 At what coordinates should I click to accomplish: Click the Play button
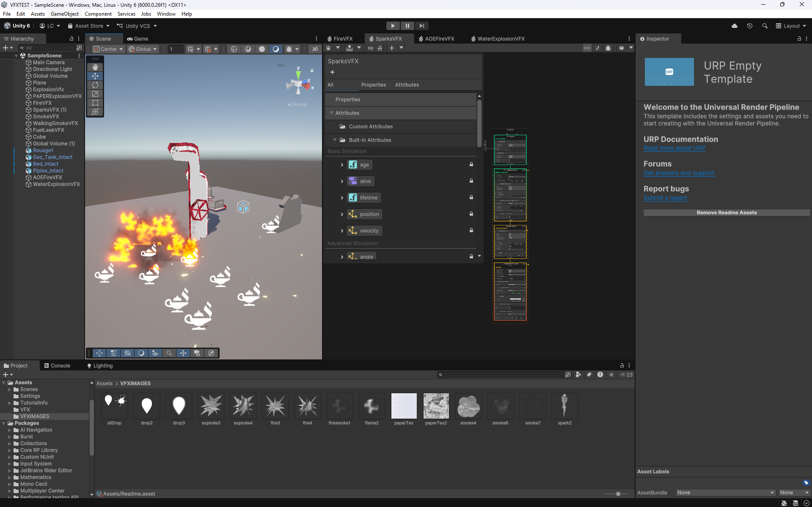(393, 26)
